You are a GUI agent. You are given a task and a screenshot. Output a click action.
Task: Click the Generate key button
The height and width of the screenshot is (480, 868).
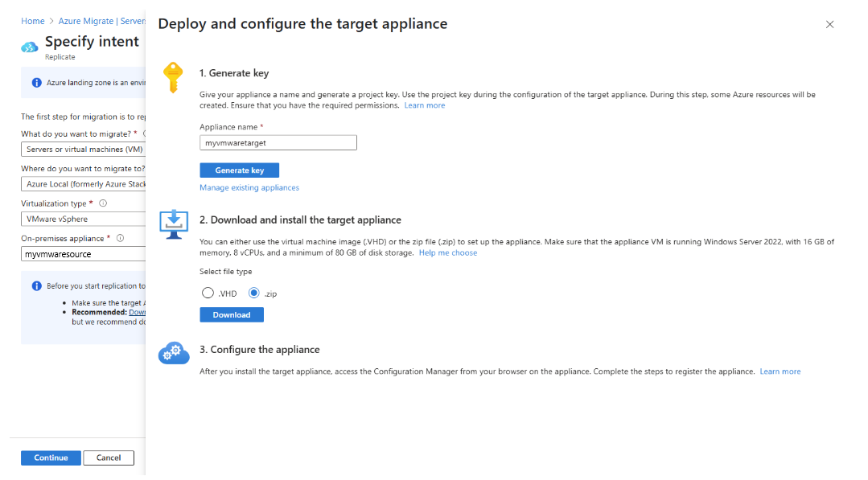tap(239, 170)
